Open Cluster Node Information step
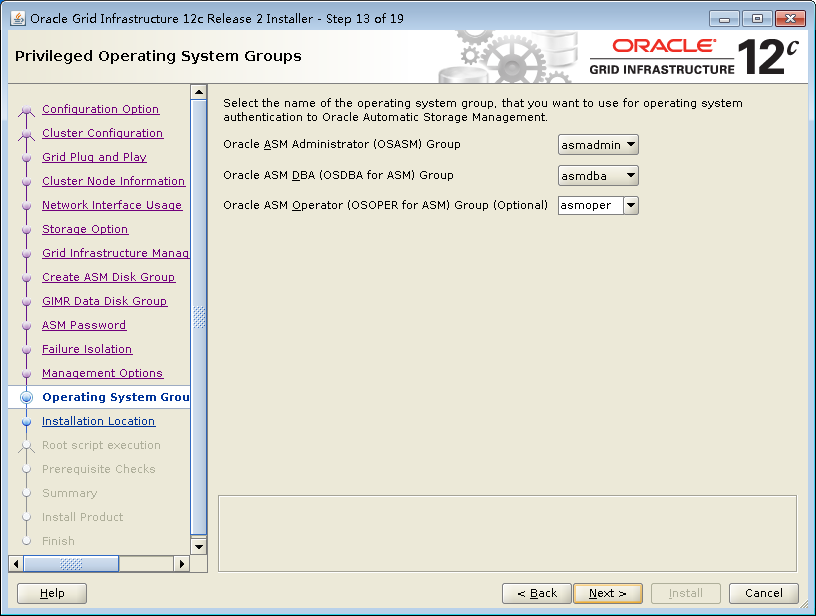 [113, 181]
